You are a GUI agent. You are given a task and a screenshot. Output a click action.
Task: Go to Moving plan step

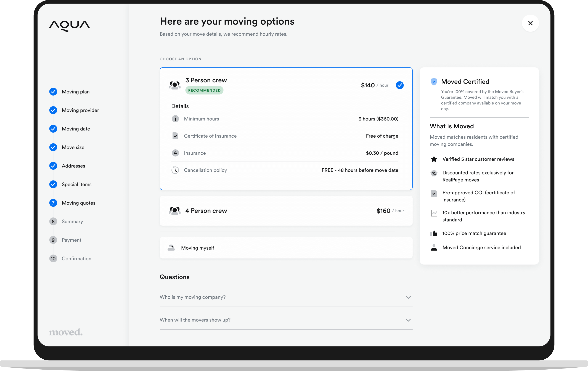(x=76, y=92)
